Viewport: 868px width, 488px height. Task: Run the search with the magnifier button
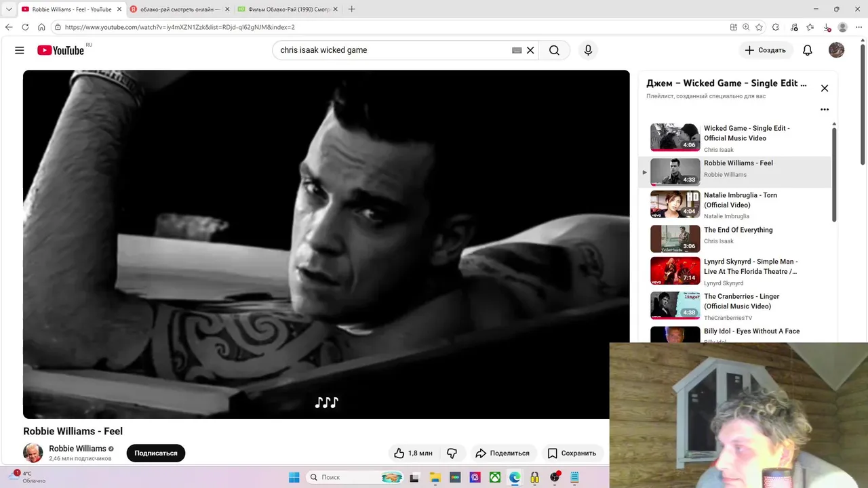(554, 50)
